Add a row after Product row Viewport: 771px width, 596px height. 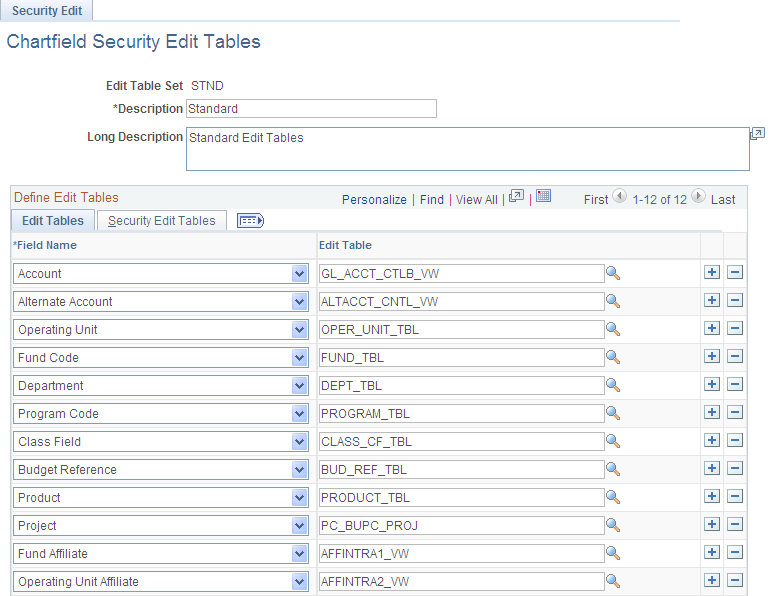point(712,496)
